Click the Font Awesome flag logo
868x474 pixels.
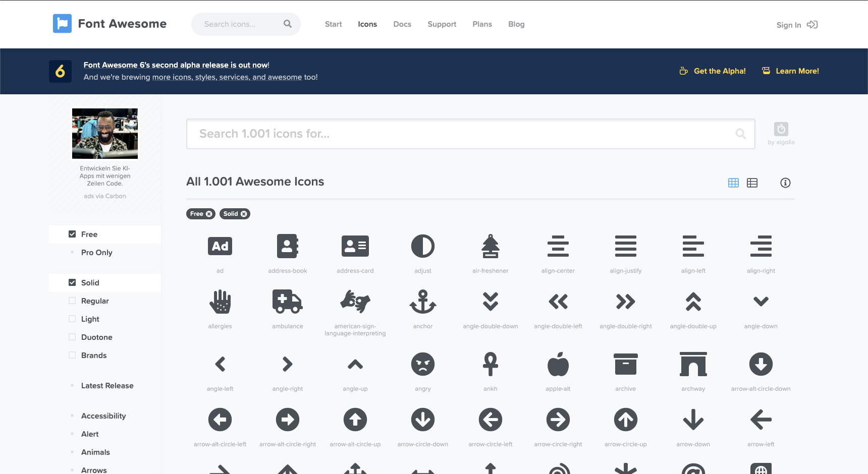[62, 24]
